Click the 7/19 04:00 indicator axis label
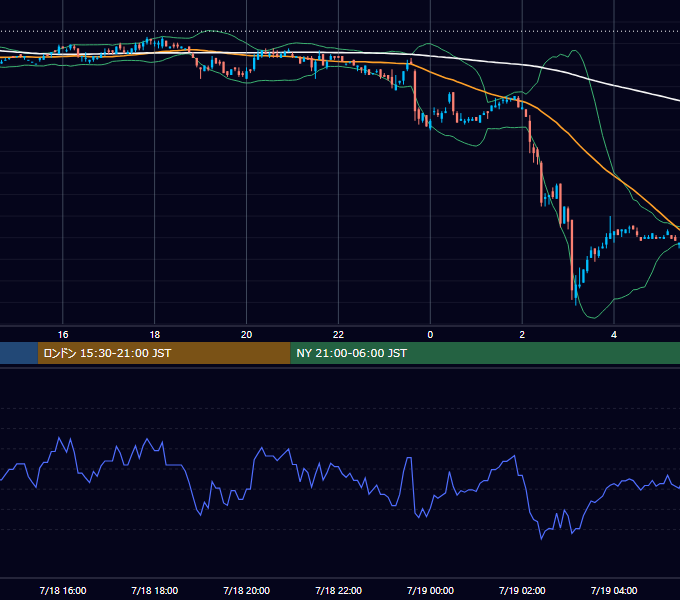Image resolution: width=680 pixels, height=600 pixels. point(614,590)
